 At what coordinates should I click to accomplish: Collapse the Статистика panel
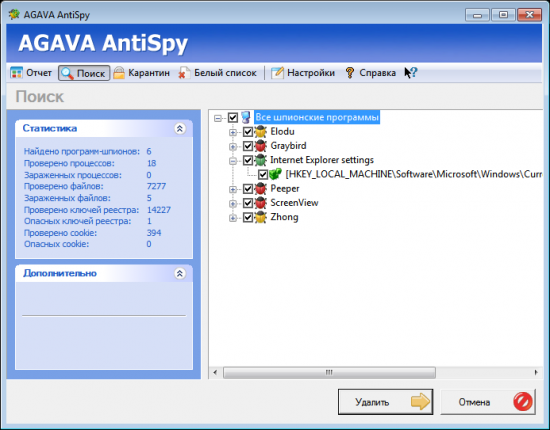pyautogui.click(x=180, y=129)
